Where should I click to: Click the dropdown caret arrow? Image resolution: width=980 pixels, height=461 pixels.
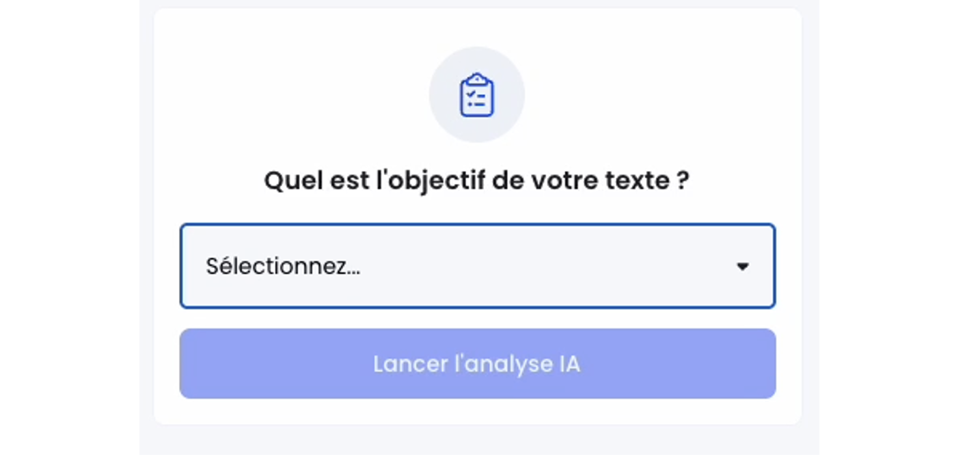click(x=742, y=267)
